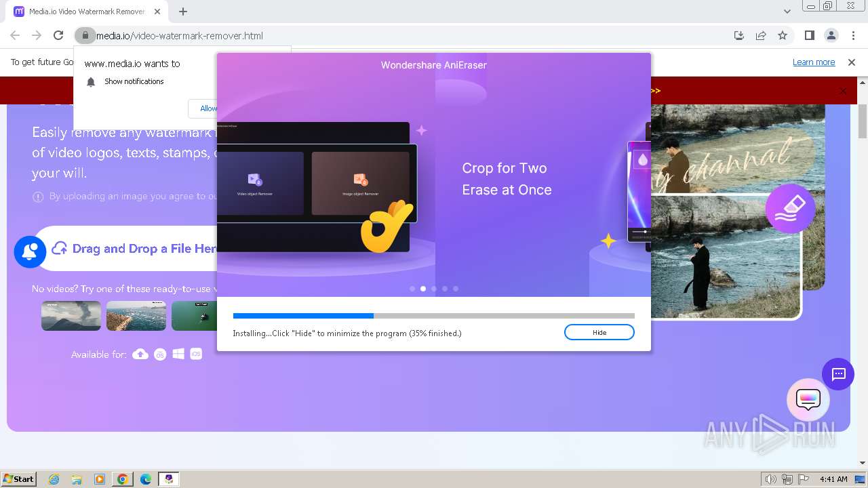The height and width of the screenshot is (488, 868).
Task: Click the blue notification bell icon
Action: [x=30, y=251]
